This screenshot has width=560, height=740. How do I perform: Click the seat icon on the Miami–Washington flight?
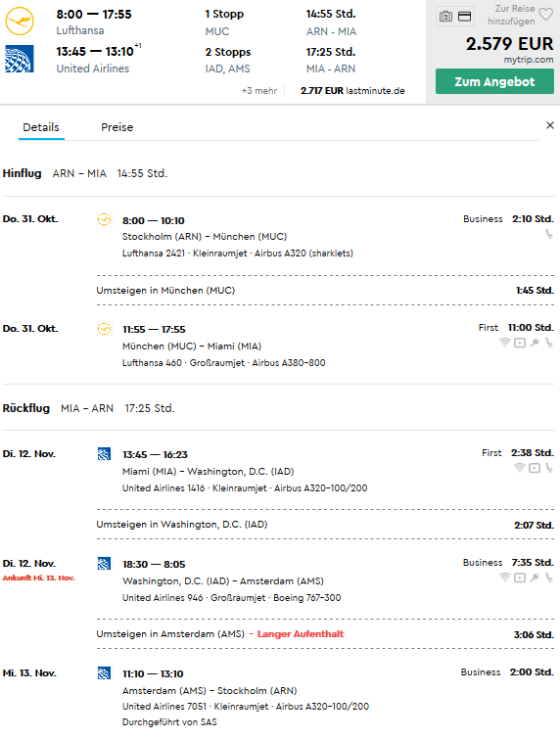(x=549, y=467)
